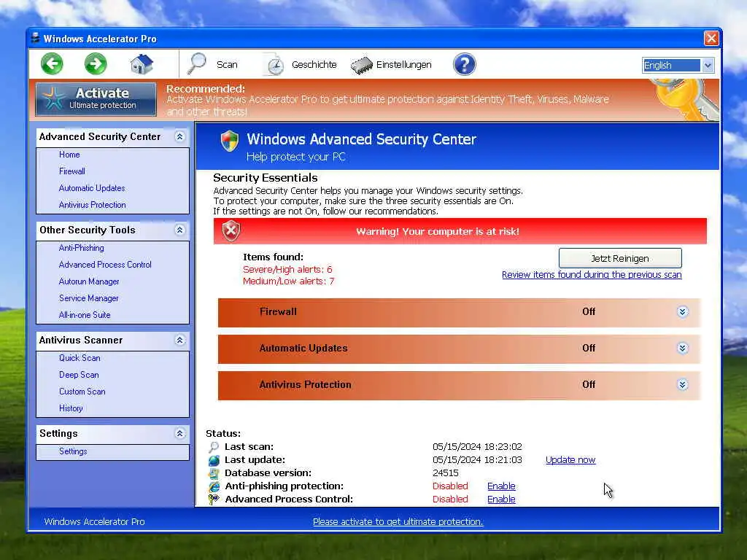Image resolution: width=747 pixels, height=560 pixels.
Task: Expand the Antivirus Protection Off section
Action: (x=682, y=385)
